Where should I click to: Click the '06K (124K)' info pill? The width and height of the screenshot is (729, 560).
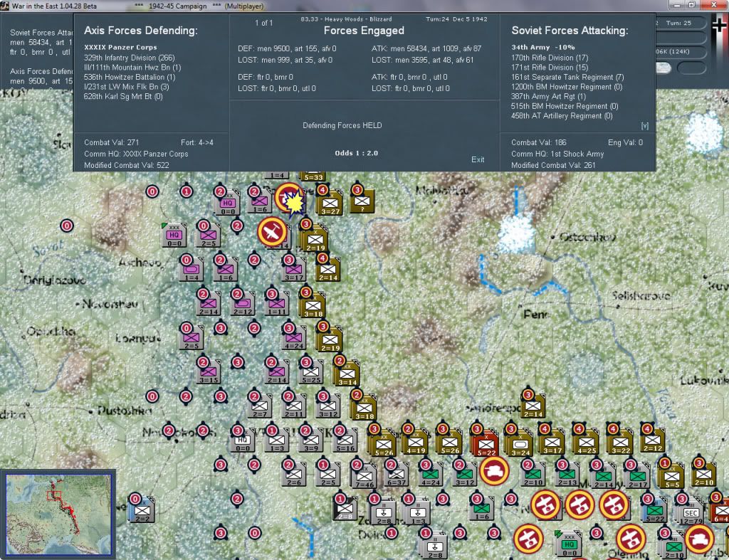(680, 51)
